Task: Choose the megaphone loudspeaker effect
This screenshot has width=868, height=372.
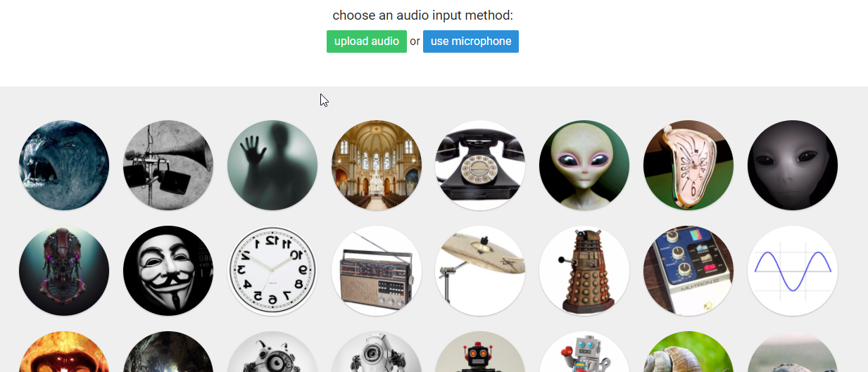Action: 168,165
